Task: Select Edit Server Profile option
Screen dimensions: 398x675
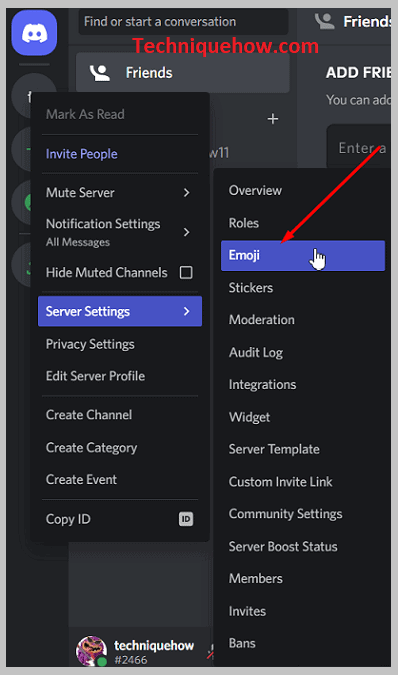Action: pos(120,376)
